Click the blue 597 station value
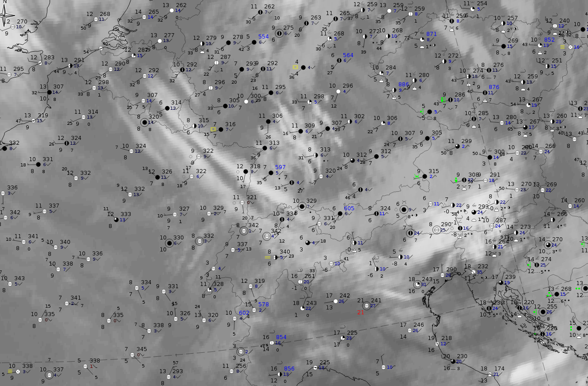This screenshot has width=588, height=386. click(280, 167)
